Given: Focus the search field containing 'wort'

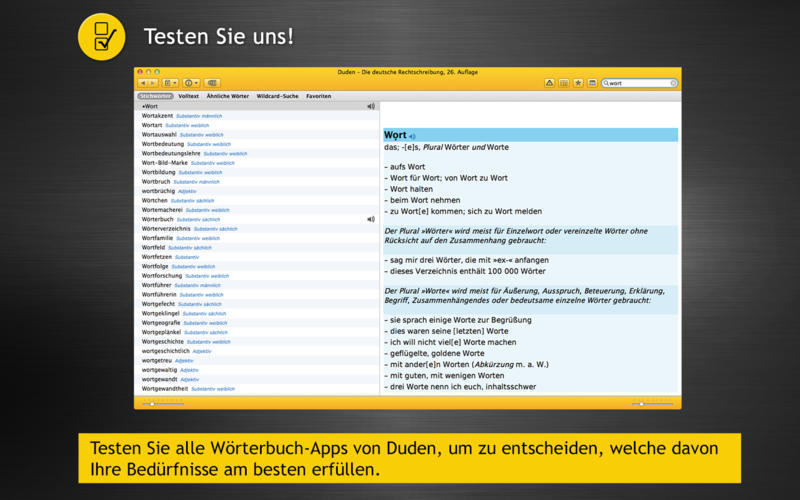Looking at the screenshot, I should point(639,83).
